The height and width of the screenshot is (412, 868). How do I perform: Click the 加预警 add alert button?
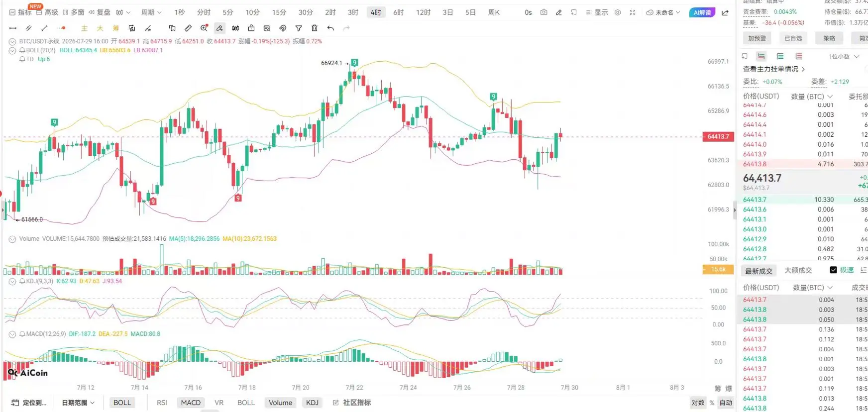757,38
